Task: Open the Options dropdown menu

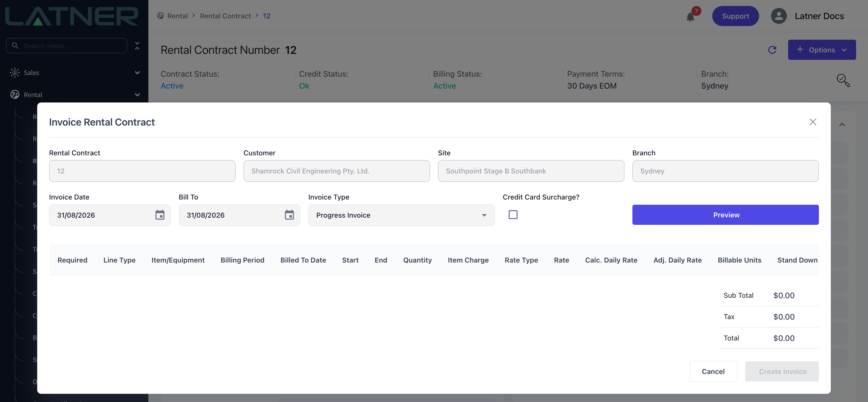Action: (x=821, y=50)
